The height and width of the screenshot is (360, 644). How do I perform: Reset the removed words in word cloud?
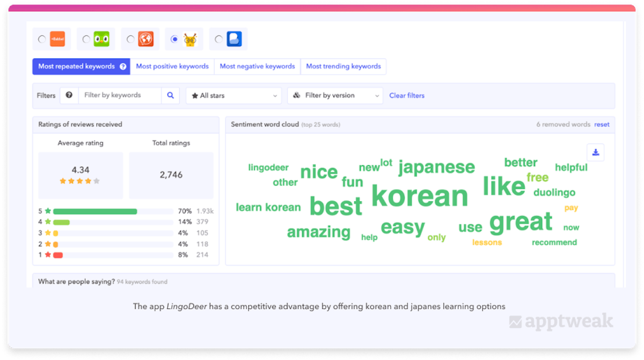[601, 124]
